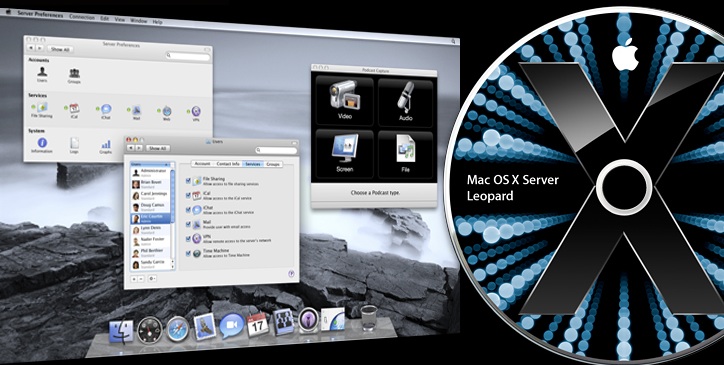The width and height of the screenshot is (724, 365).
Task: Switch to the Contact Info tab
Action: (228, 164)
